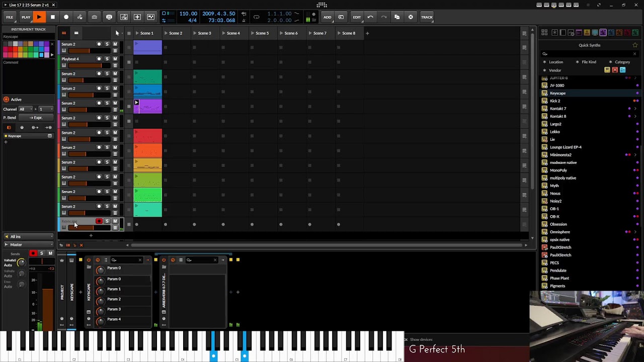The image size is (644, 362).
Task: Click the Quick Synths search field
Action: pos(589,54)
